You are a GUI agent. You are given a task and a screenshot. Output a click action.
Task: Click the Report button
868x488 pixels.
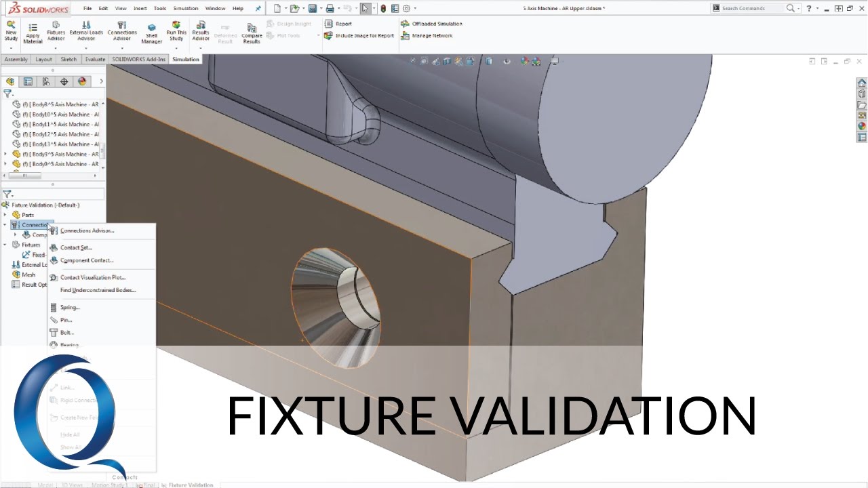point(338,24)
